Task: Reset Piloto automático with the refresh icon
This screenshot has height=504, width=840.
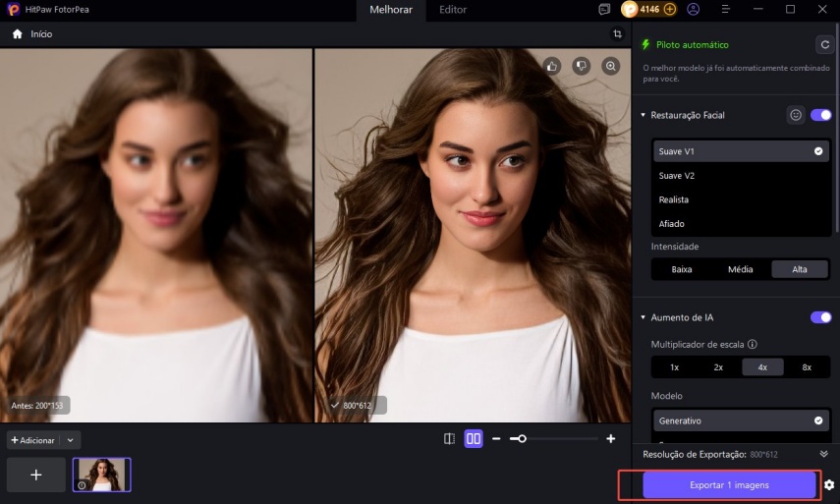Action: pyautogui.click(x=824, y=44)
